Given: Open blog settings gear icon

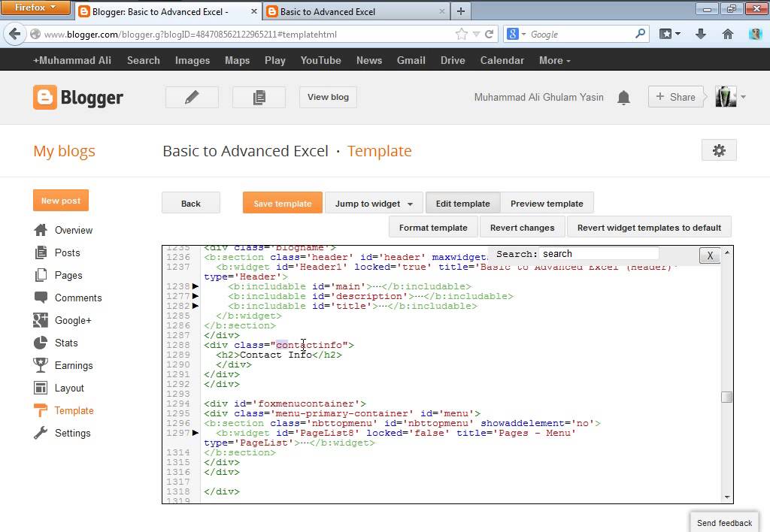Looking at the screenshot, I should tap(719, 150).
